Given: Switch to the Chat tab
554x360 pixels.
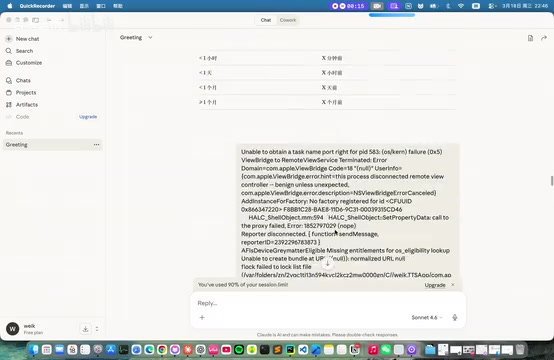Looking at the screenshot, I should pos(266,20).
